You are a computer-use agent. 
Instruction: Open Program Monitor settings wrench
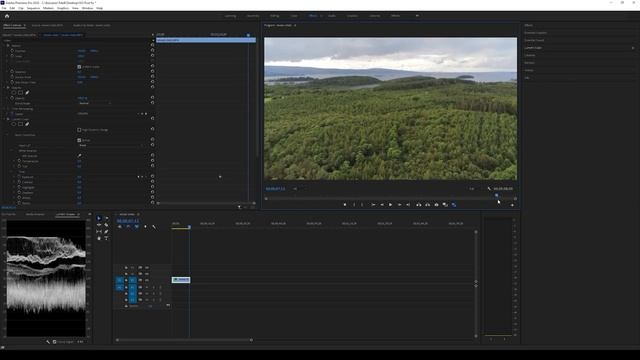tap(489, 189)
